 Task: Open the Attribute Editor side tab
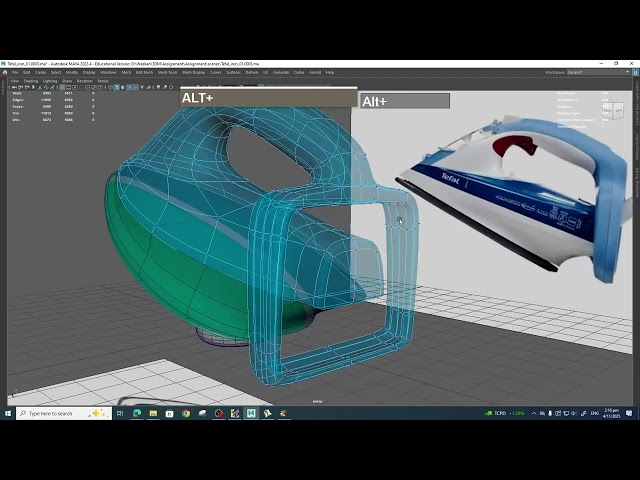[636, 146]
